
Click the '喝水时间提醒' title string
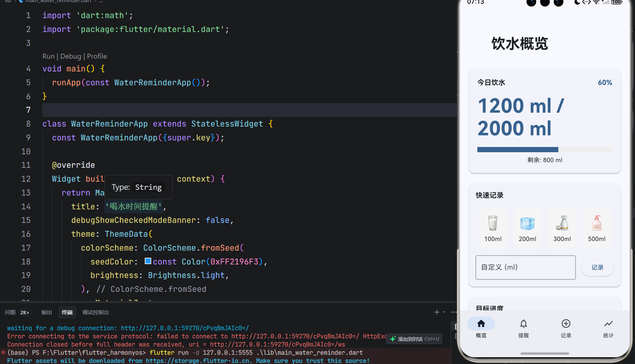tap(134, 206)
